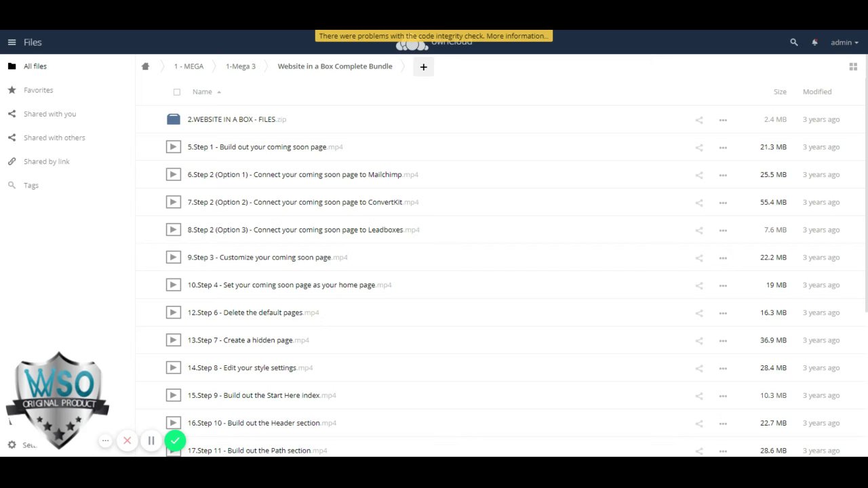Open Website in a Box Complete Bundle breadcrumb
Screen dimensions: 868x488
[335, 66]
